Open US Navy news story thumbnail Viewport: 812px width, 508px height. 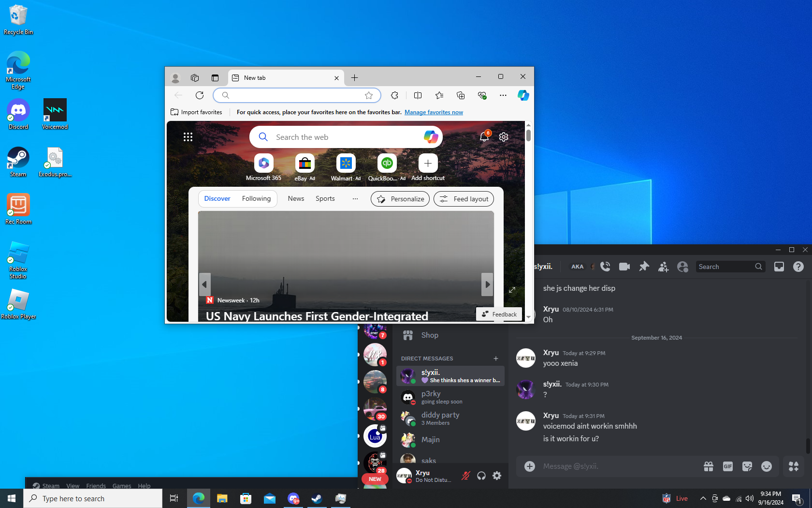346,267
